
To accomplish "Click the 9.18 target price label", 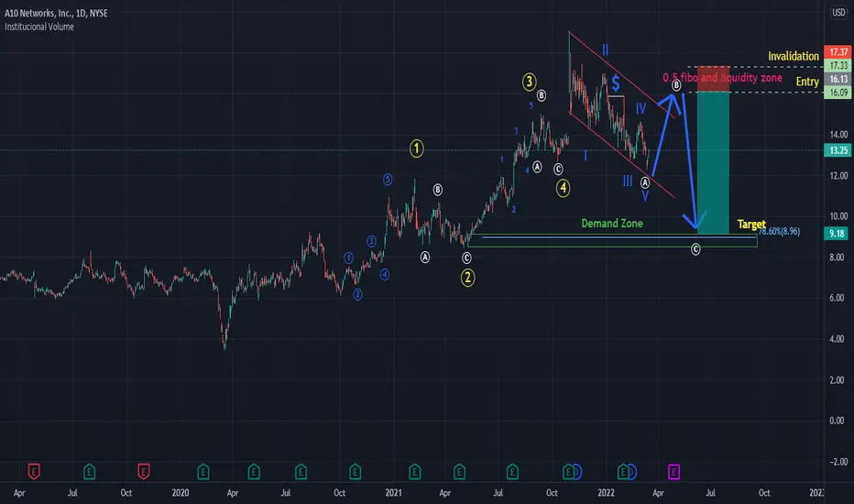I will click(838, 234).
